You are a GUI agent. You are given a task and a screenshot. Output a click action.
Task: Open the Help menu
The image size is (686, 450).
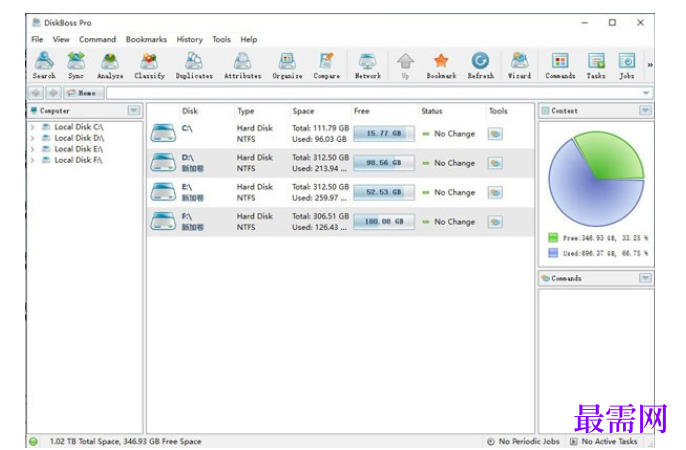coord(248,39)
